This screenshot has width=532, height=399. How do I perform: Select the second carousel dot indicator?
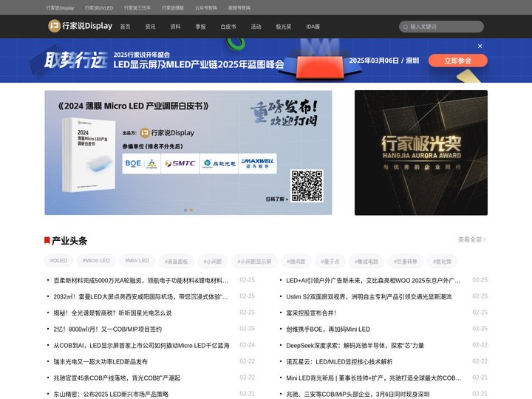pos(191,211)
